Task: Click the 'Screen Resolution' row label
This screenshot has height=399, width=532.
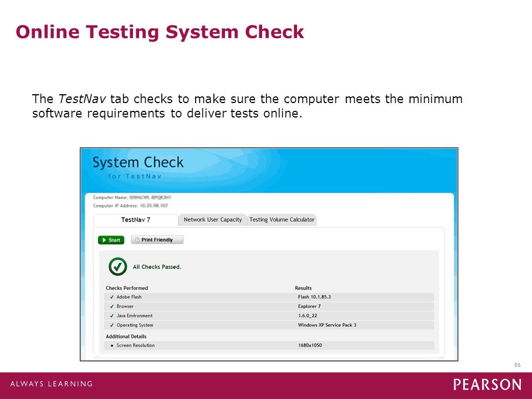Action: 136,345
